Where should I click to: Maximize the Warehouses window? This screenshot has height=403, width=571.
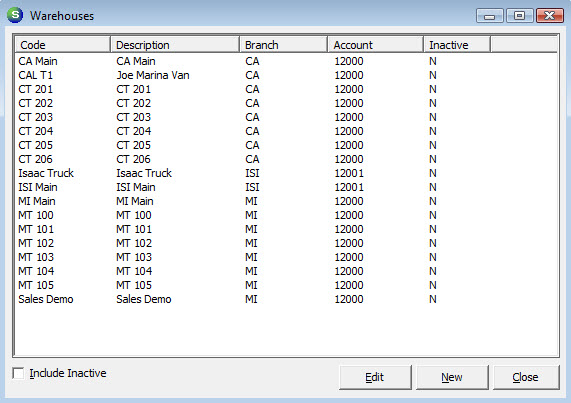pos(519,16)
